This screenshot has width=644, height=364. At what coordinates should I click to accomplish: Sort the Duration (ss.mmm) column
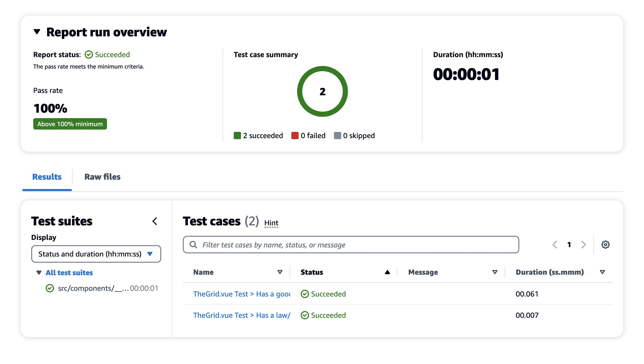[602, 272]
